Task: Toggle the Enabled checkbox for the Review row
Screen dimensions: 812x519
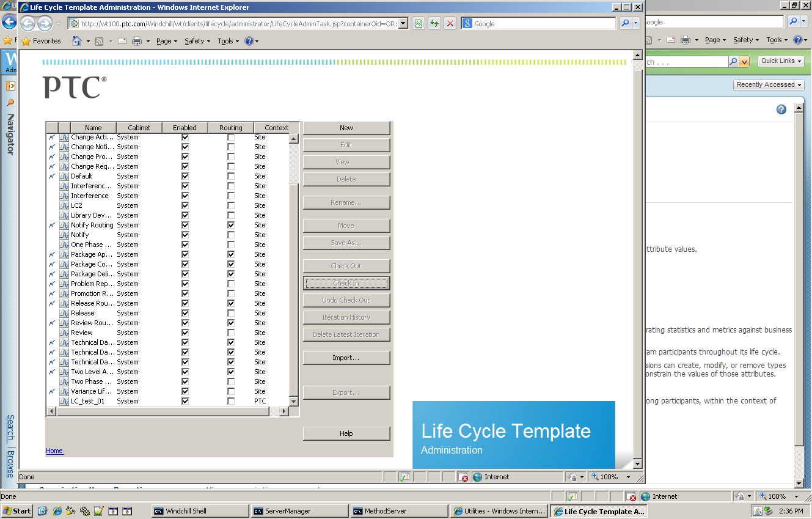Action: coord(185,333)
